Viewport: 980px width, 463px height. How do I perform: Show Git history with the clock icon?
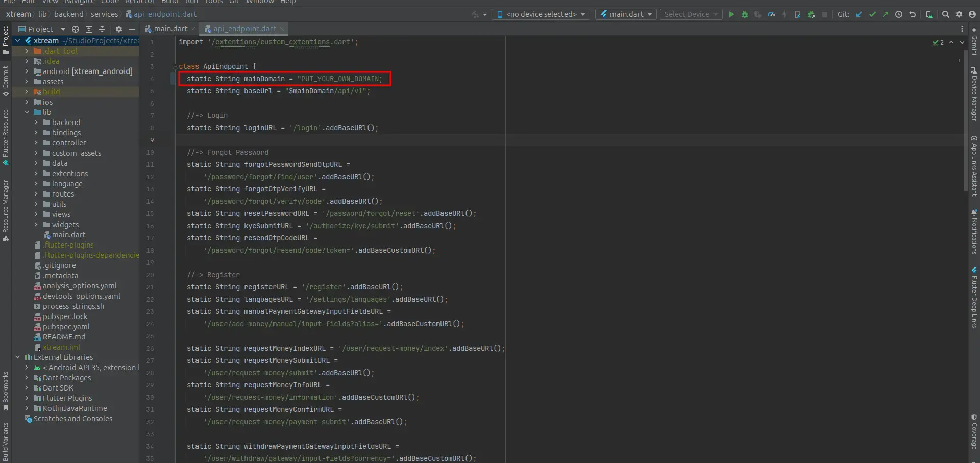pyautogui.click(x=899, y=14)
